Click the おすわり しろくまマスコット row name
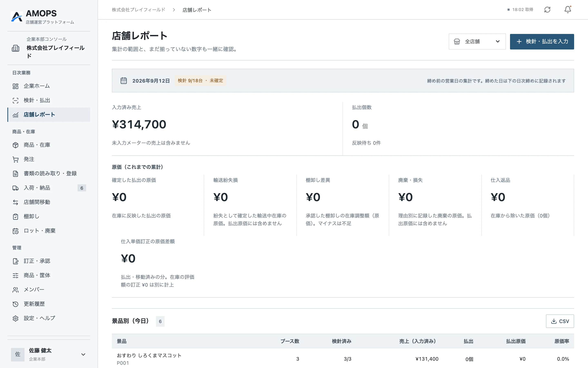588x368 pixels. (x=149, y=355)
